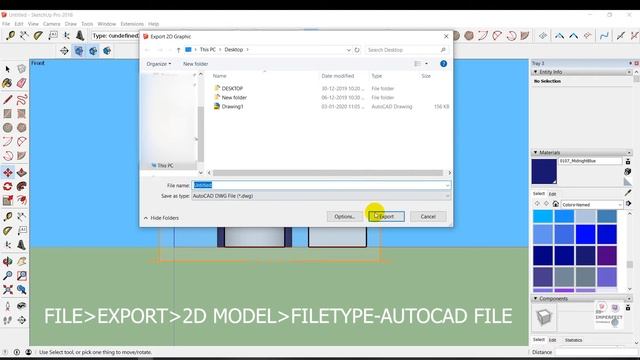This screenshot has height=360, width=640.
Task: Click the current MidnightBlue material preview
Action: [544, 171]
